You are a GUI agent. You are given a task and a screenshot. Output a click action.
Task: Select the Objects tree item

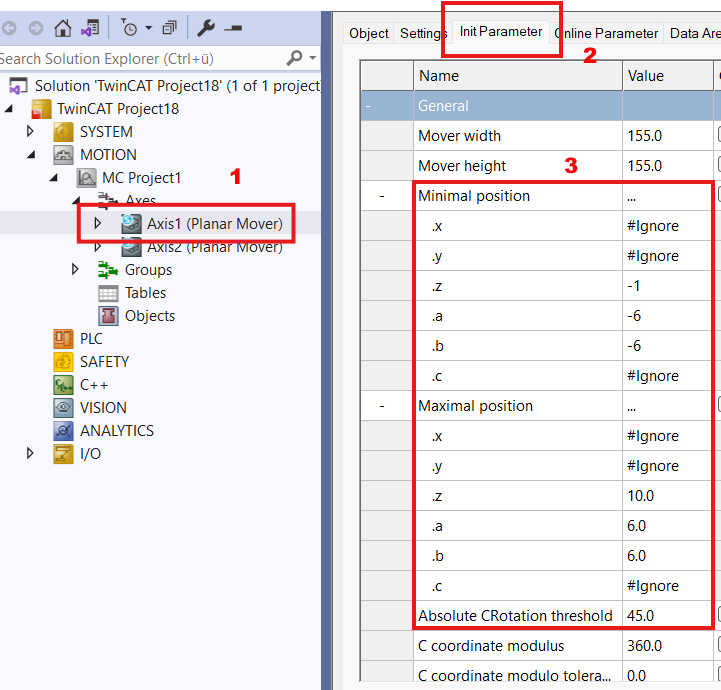150,316
